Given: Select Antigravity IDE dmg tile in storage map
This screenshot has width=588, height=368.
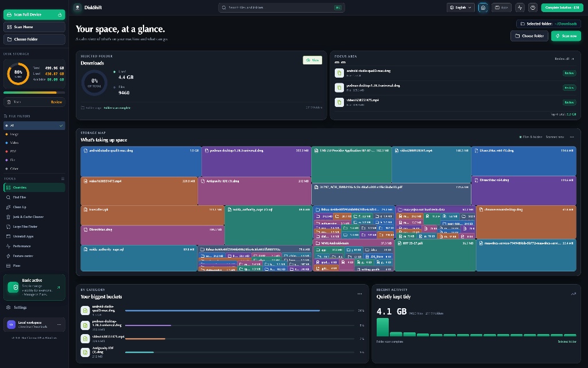Looking at the screenshot, I should point(254,191).
